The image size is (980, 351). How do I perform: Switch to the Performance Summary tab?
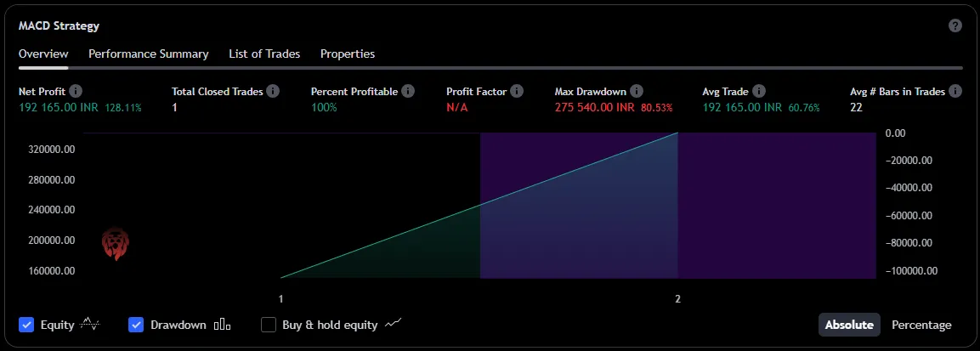(x=149, y=54)
